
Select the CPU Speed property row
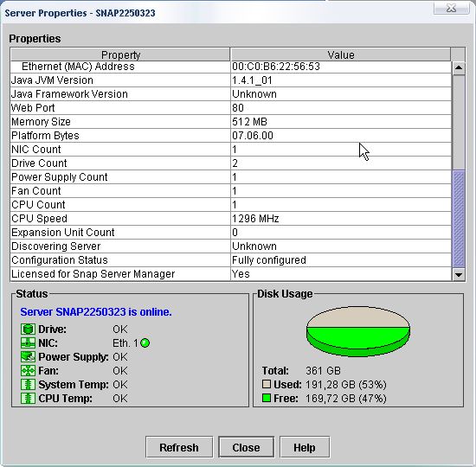(x=231, y=219)
